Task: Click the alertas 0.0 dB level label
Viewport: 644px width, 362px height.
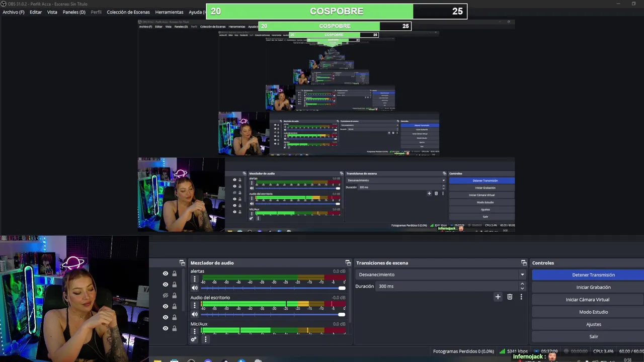Action: [x=339, y=271]
